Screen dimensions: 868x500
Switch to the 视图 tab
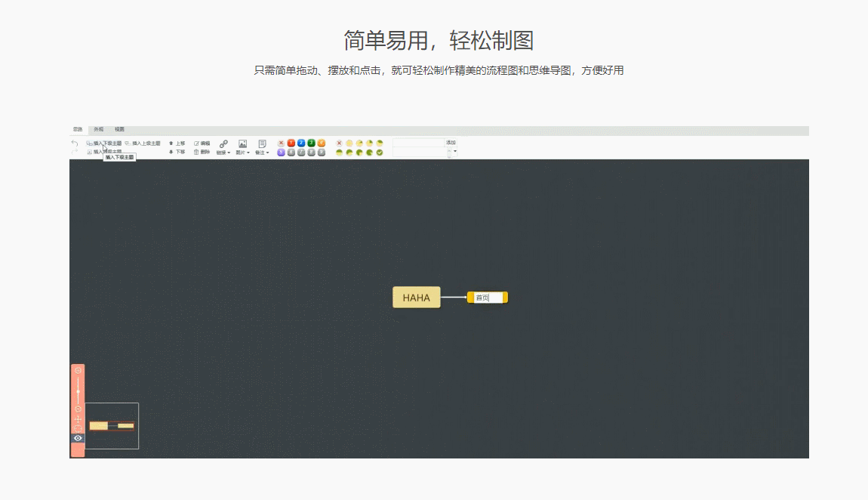click(119, 129)
